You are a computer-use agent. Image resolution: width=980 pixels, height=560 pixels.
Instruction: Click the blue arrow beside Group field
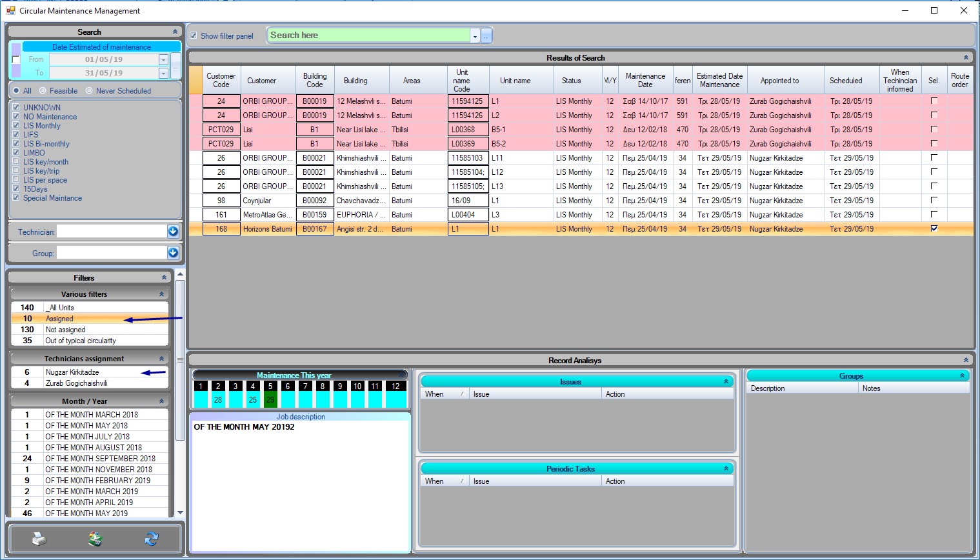[173, 253]
